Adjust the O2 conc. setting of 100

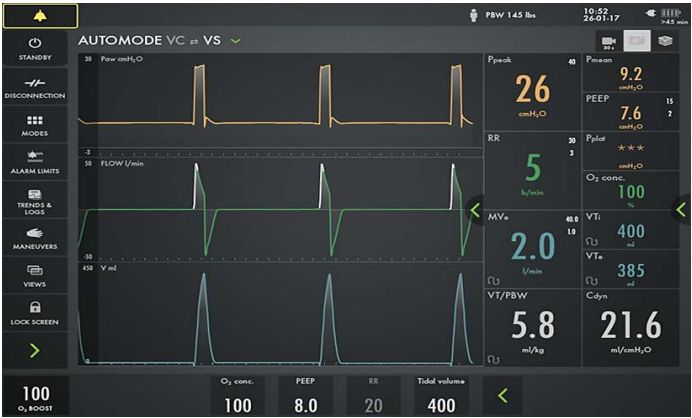[x=238, y=396]
